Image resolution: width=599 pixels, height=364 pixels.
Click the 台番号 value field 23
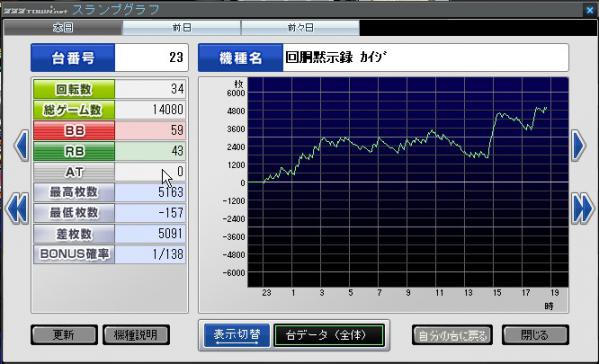click(x=151, y=58)
